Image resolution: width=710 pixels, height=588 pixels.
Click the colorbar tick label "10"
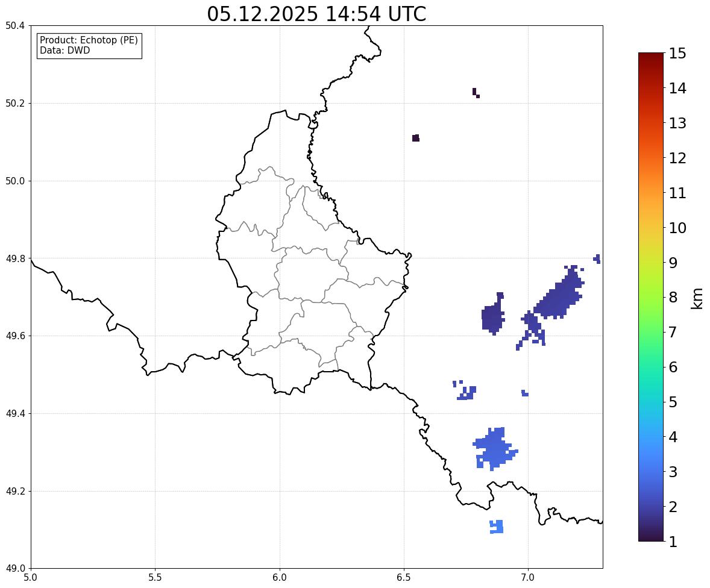[x=677, y=228]
